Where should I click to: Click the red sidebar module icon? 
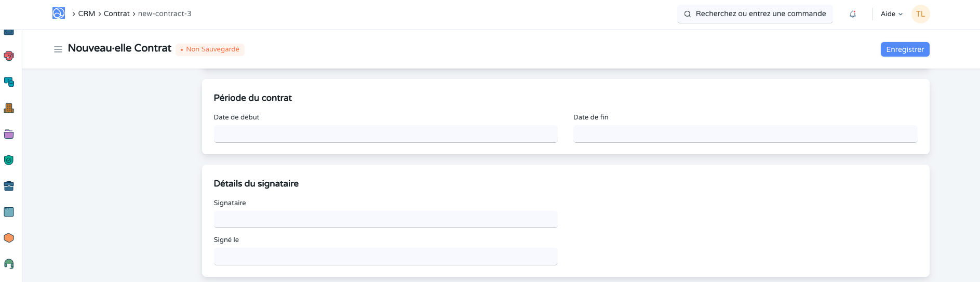click(9, 56)
